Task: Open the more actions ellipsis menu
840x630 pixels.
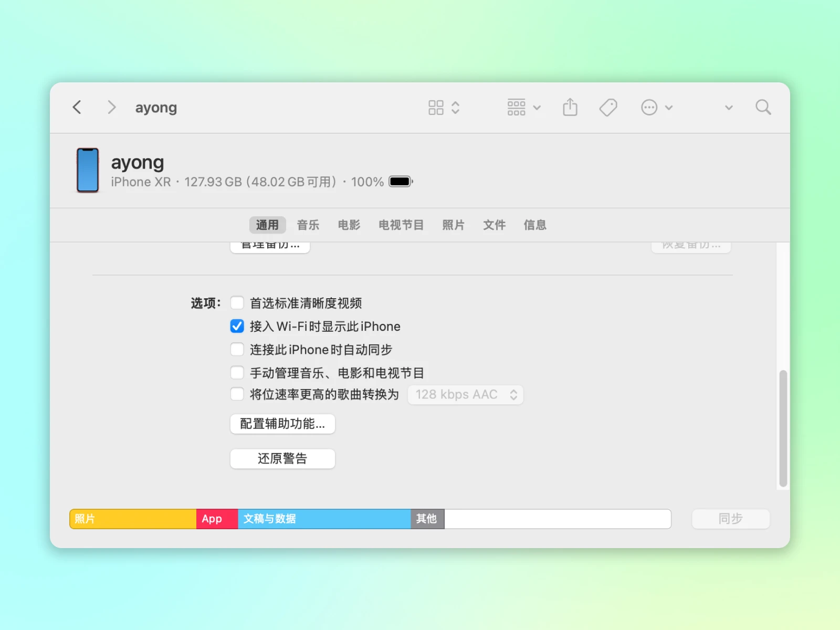Action: point(656,108)
